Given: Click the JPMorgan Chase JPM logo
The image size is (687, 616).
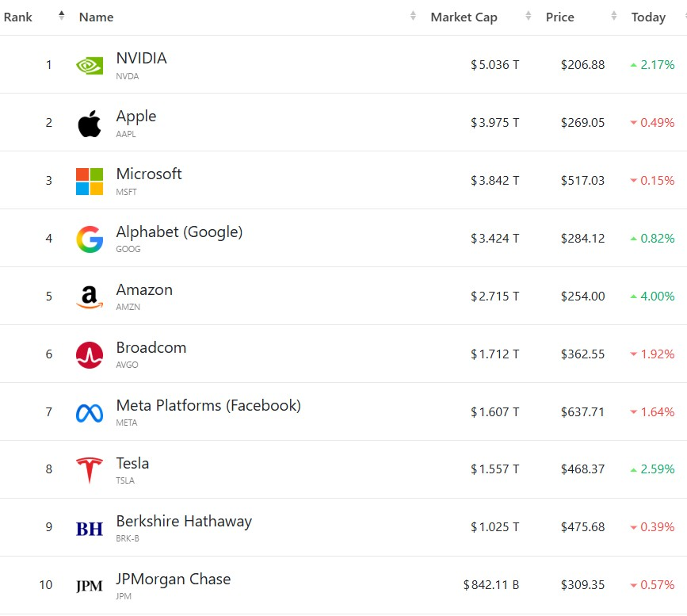Looking at the screenshot, I should (x=90, y=587).
